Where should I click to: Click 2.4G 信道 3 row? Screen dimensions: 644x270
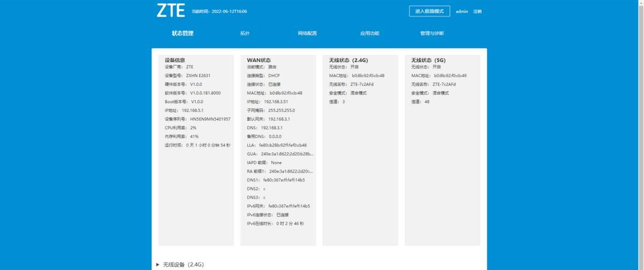click(337, 101)
